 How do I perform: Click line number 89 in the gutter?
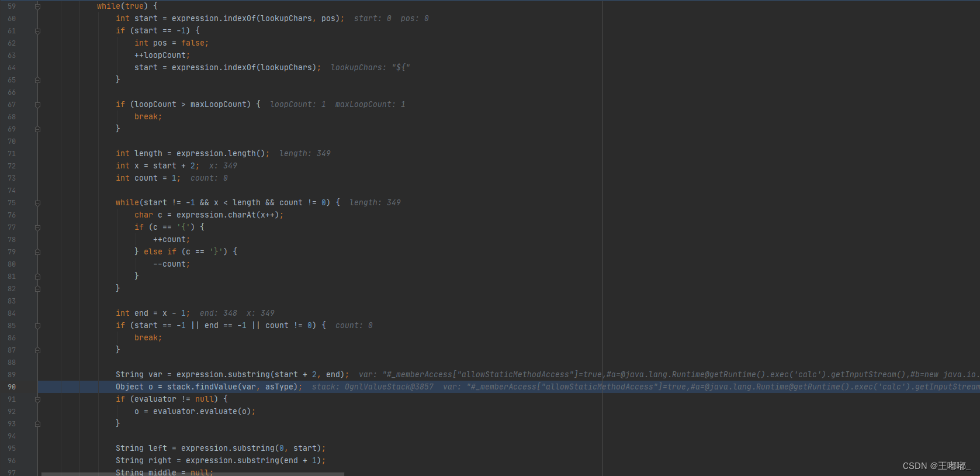click(12, 375)
